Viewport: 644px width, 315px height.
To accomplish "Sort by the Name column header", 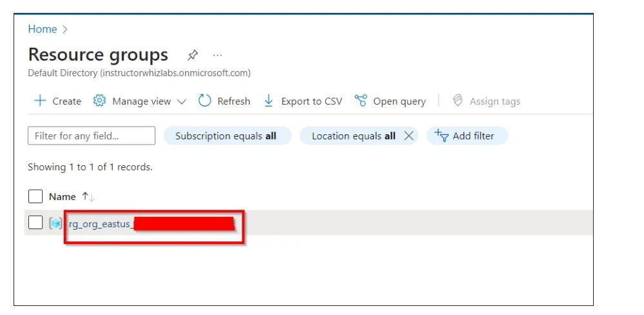I will pyautogui.click(x=62, y=197).
